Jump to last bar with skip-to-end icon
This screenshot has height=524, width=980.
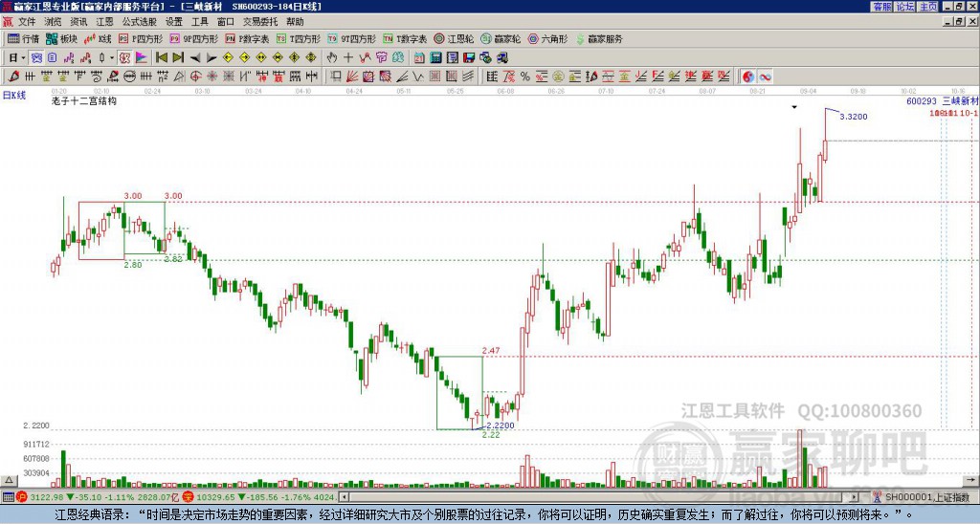click(178, 57)
